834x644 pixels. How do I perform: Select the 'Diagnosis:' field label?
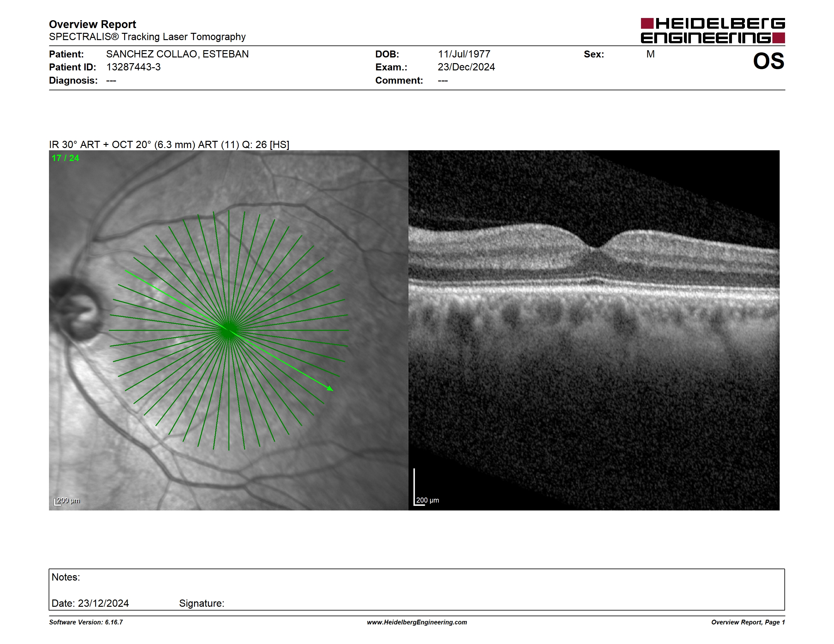pos(73,80)
